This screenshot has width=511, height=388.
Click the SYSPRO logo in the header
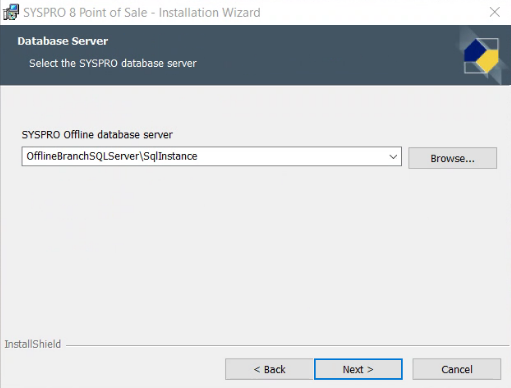[481, 55]
